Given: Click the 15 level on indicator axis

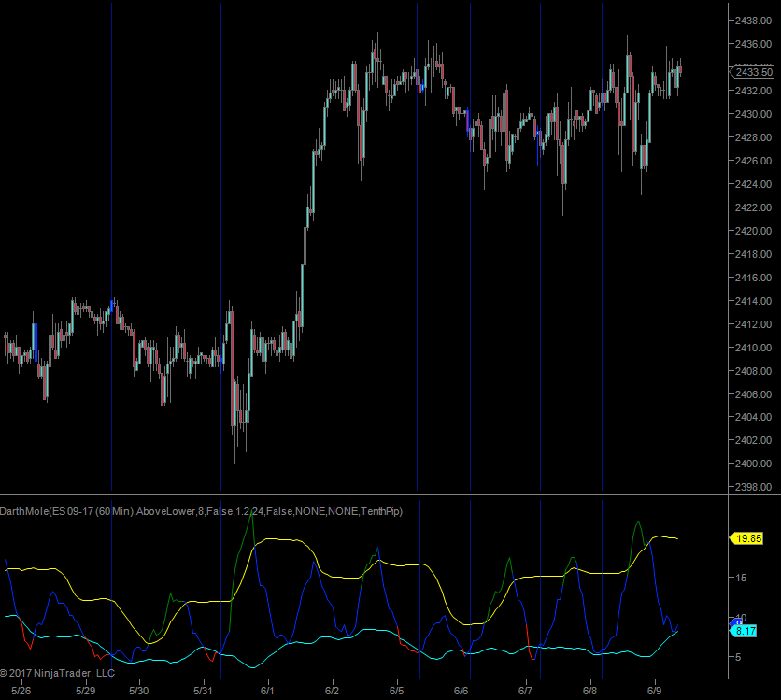Looking at the screenshot, I should 739,579.
